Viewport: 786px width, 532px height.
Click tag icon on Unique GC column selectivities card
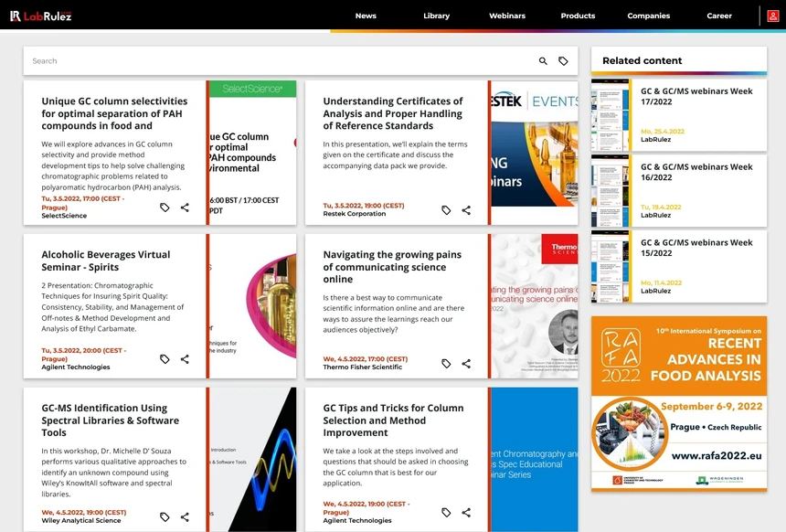(x=165, y=207)
